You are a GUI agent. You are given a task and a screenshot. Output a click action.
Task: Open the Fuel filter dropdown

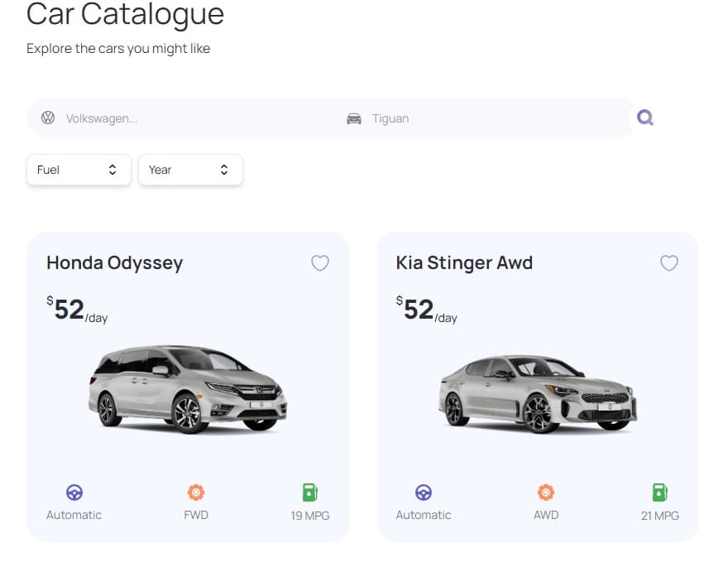pos(79,170)
